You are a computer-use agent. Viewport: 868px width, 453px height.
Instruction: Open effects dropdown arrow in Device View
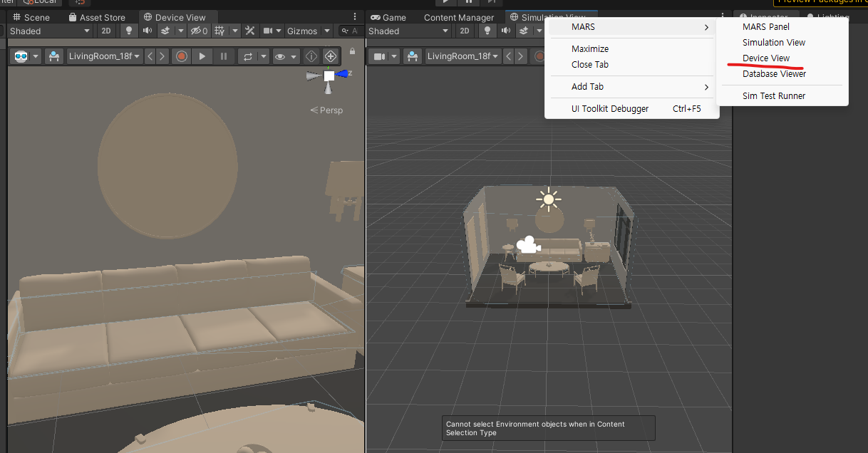tap(181, 31)
